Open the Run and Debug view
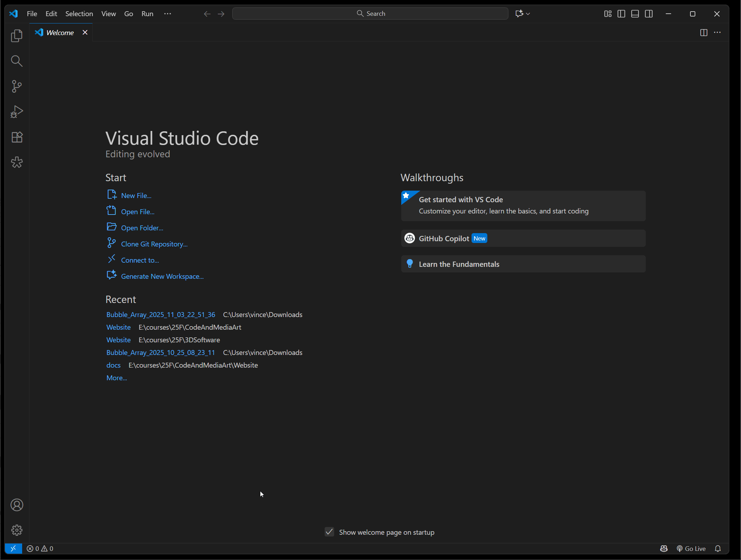Screen dimensions: 741x560 click(17, 112)
